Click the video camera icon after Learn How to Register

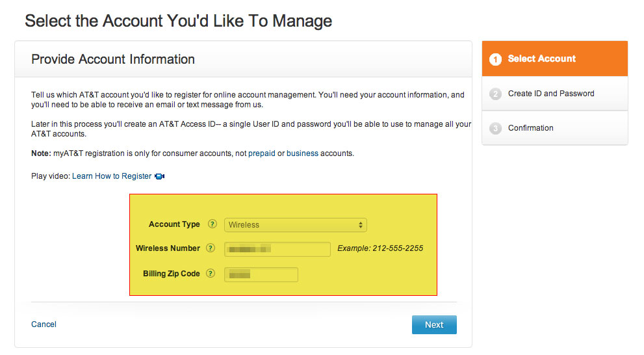click(x=160, y=176)
